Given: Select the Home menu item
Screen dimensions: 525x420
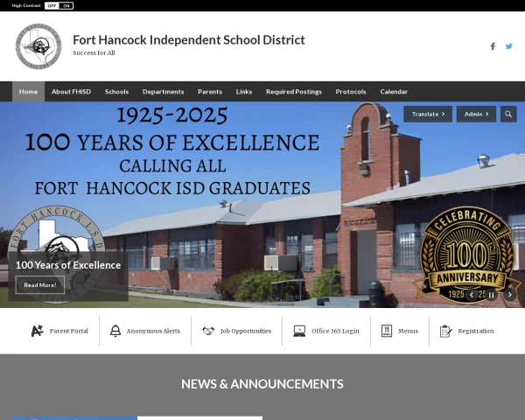Looking at the screenshot, I should (x=29, y=91).
